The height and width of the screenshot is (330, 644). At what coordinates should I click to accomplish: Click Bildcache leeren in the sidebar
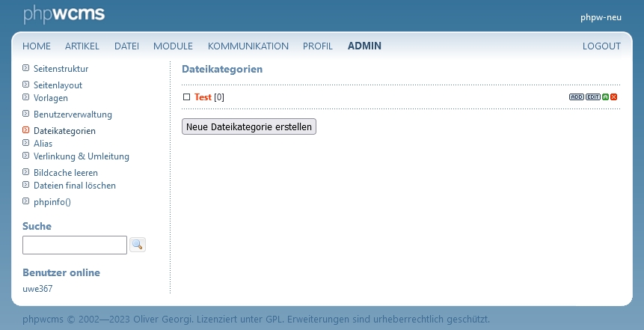point(66,173)
